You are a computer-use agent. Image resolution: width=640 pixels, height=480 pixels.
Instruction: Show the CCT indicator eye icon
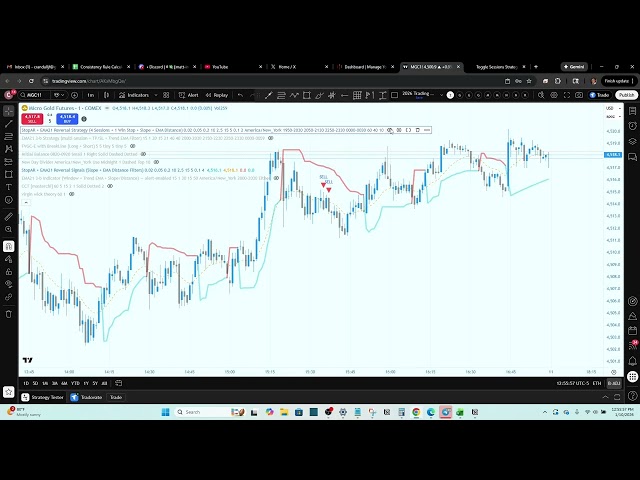110,186
